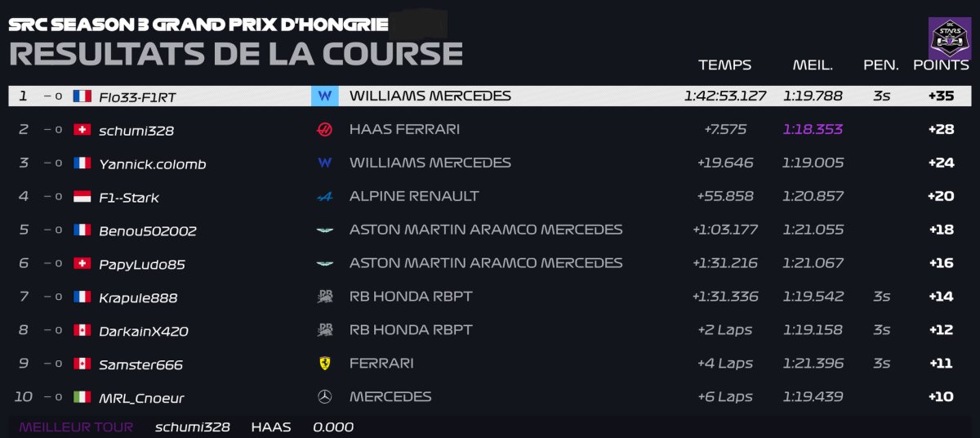The height and width of the screenshot is (438, 980).
Task: Select the Aston Martin logo beside Benou502002
Action: click(x=324, y=230)
